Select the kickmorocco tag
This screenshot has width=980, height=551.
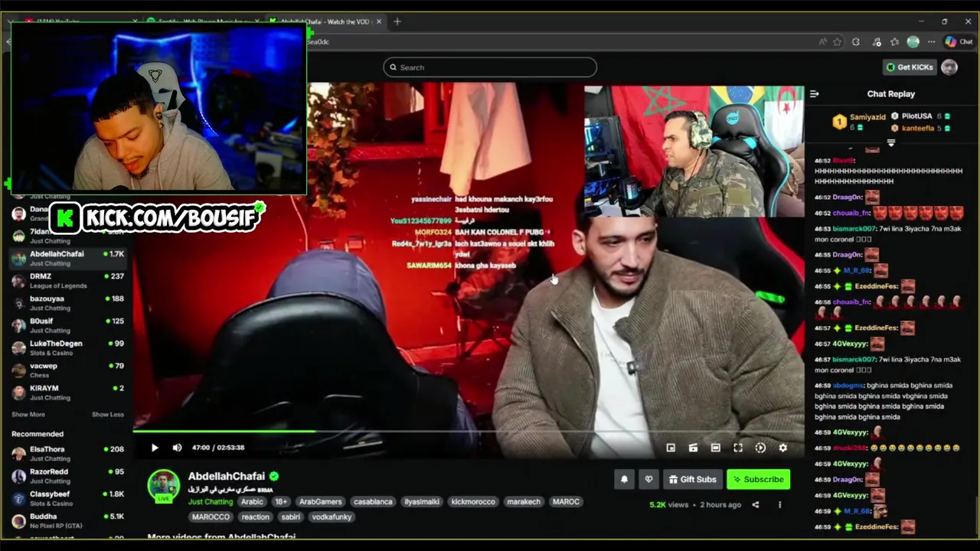tap(473, 502)
